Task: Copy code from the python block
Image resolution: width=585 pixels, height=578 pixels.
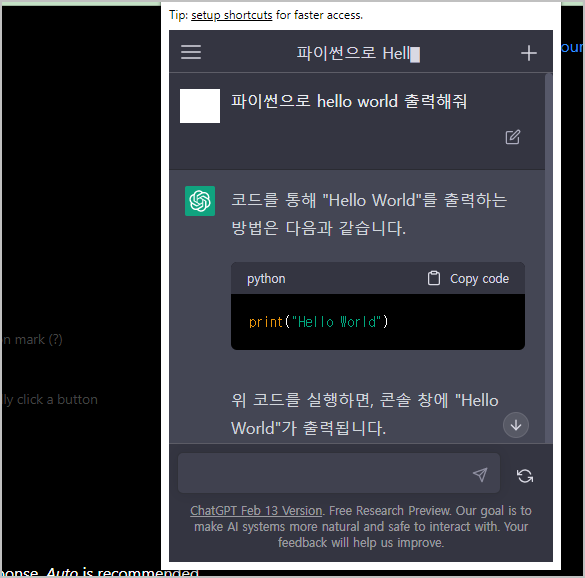Action: coord(468,279)
